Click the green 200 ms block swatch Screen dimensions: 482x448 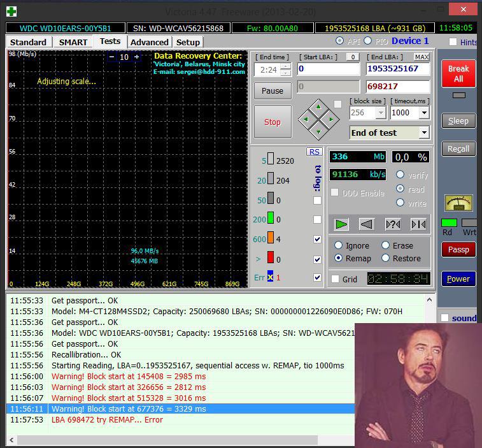pyautogui.click(x=271, y=217)
